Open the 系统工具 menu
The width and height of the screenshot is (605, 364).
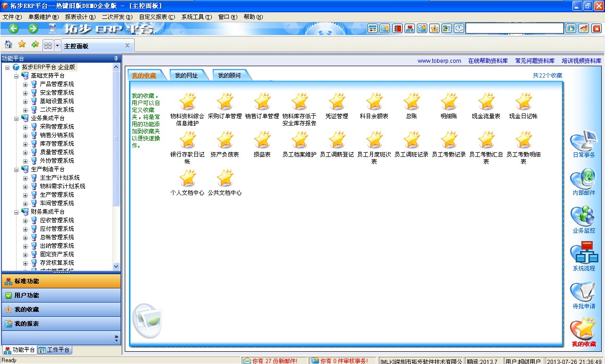196,17
